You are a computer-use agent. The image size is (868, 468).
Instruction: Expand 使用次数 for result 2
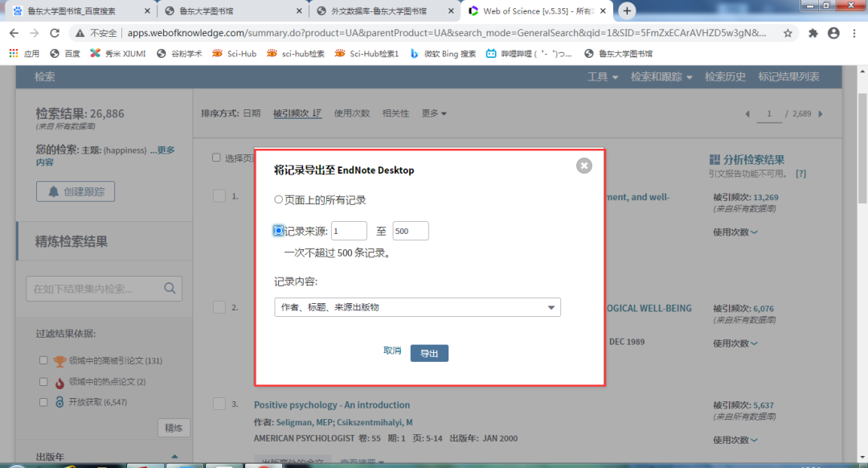pos(735,343)
